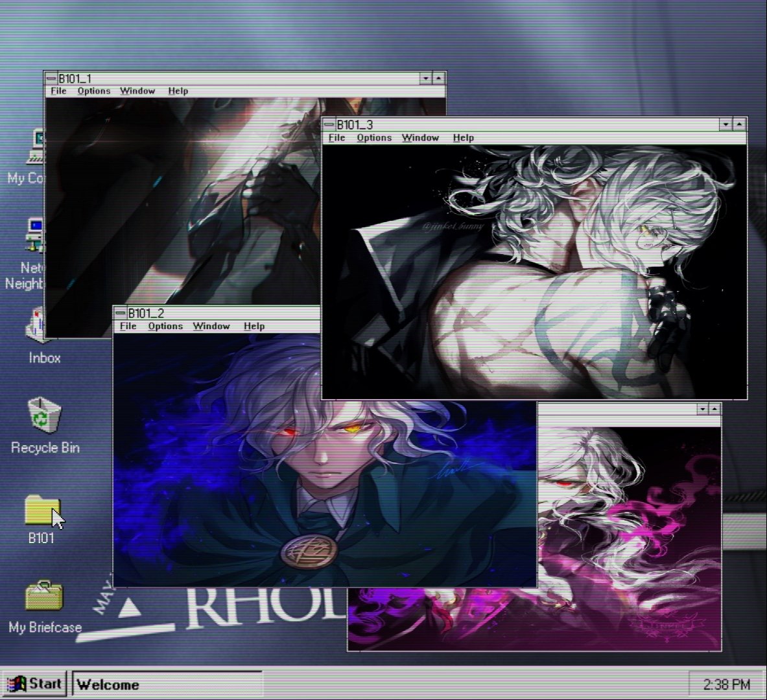Click the B101_1 title bar text
This screenshot has width=767, height=700.
point(75,78)
